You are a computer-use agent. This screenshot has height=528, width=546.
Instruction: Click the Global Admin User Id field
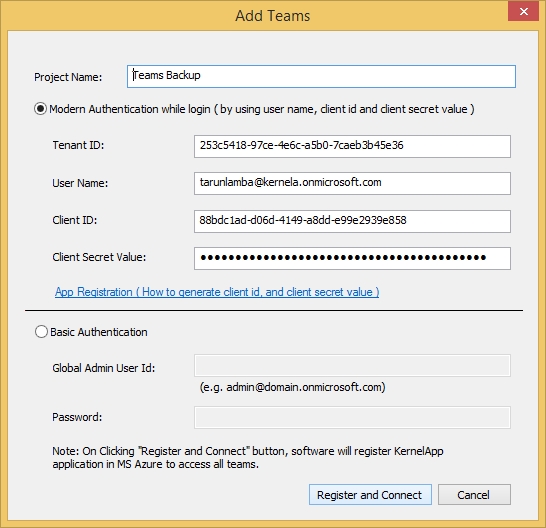click(x=352, y=365)
